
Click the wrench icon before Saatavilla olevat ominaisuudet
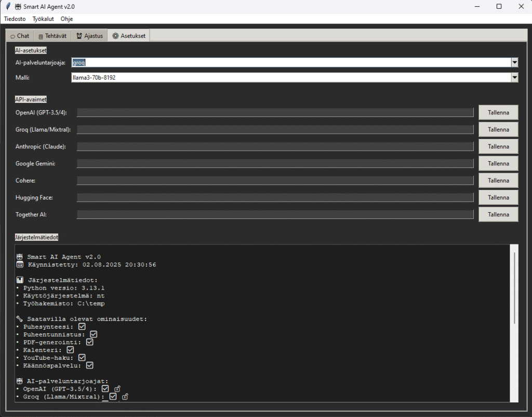click(20, 319)
